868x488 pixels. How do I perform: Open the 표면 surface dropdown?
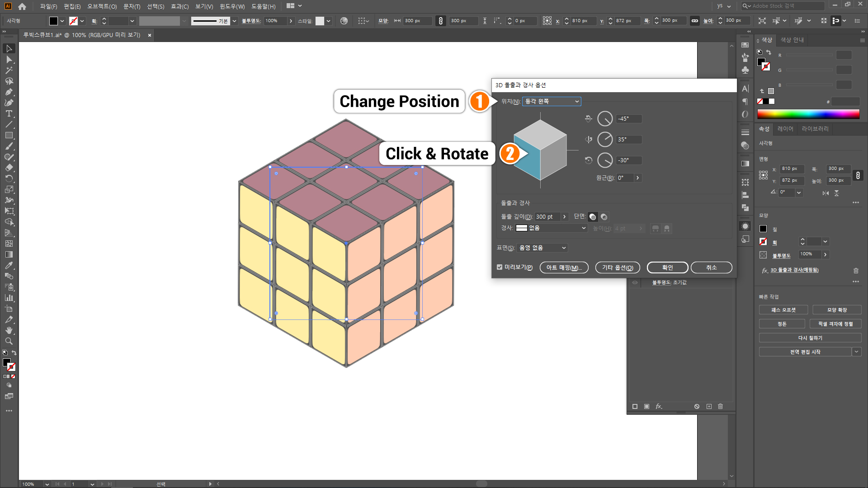point(542,248)
